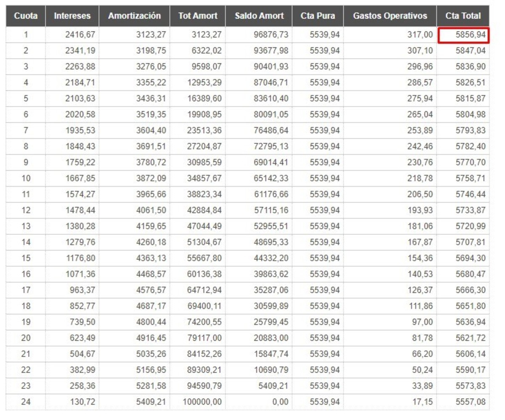Click the Tot Amort cell 100000,00

click(202, 402)
